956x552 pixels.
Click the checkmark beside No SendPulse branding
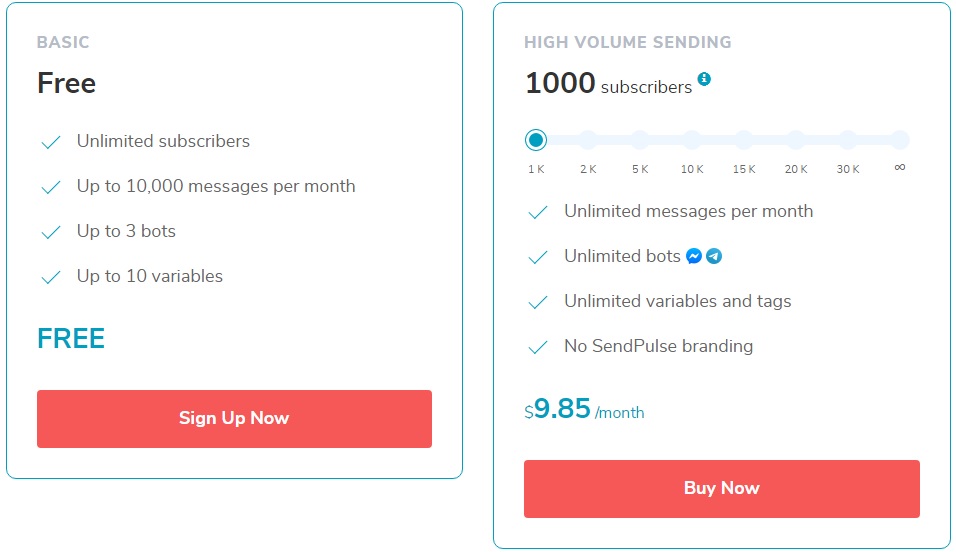coord(538,347)
